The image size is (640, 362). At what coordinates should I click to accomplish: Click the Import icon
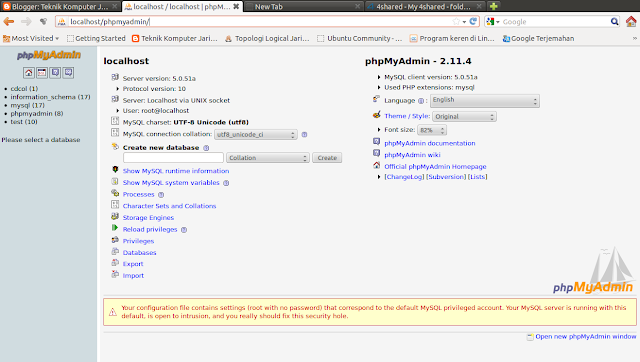[x=115, y=274]
